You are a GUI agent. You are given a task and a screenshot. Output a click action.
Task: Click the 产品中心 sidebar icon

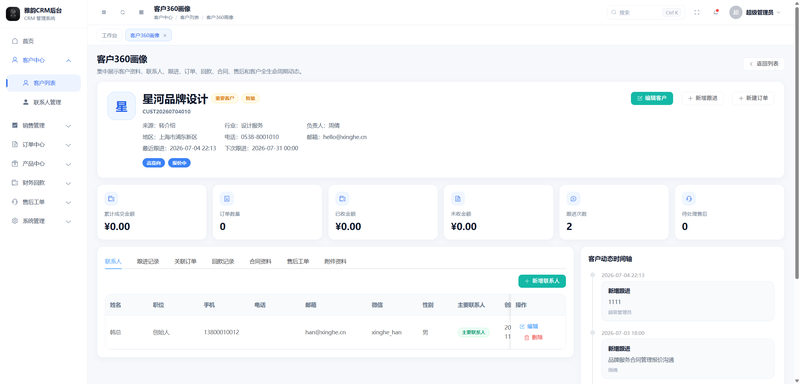[14, 164]
